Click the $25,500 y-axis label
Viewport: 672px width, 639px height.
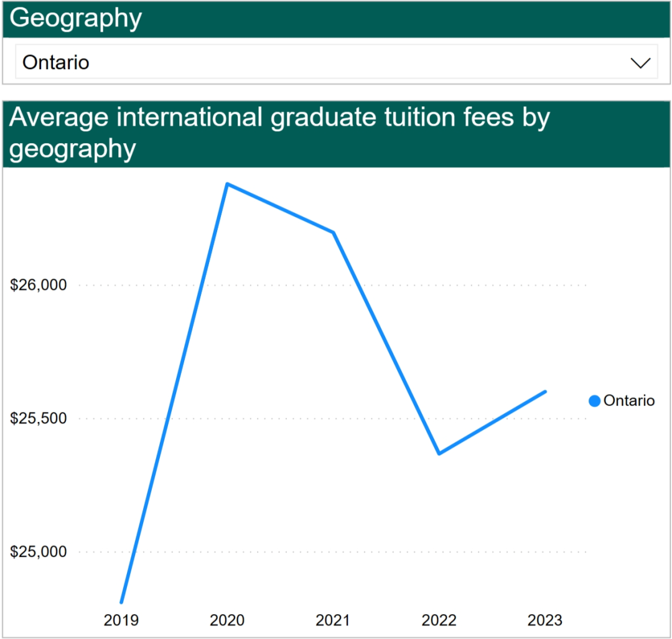click(x=39, y=418)
